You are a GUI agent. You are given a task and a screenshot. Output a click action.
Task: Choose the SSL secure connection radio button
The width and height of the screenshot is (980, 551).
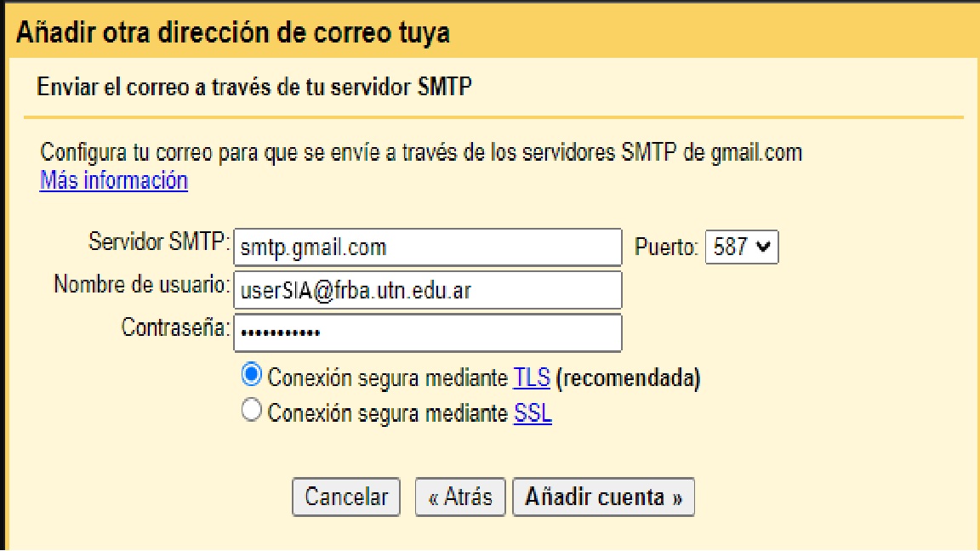click(252, 412)
